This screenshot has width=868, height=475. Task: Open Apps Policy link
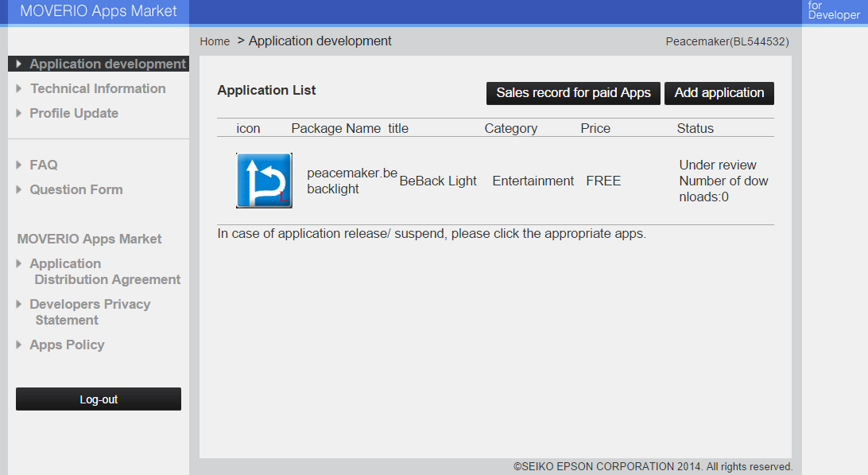pos(67,345)
